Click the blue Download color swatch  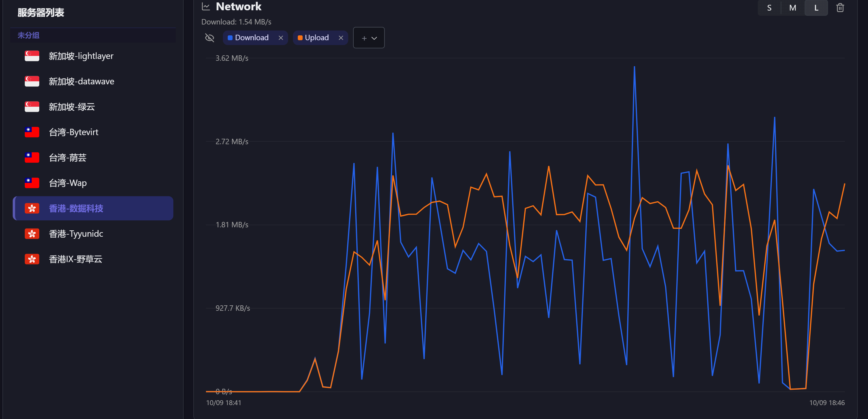coord(230,38)
